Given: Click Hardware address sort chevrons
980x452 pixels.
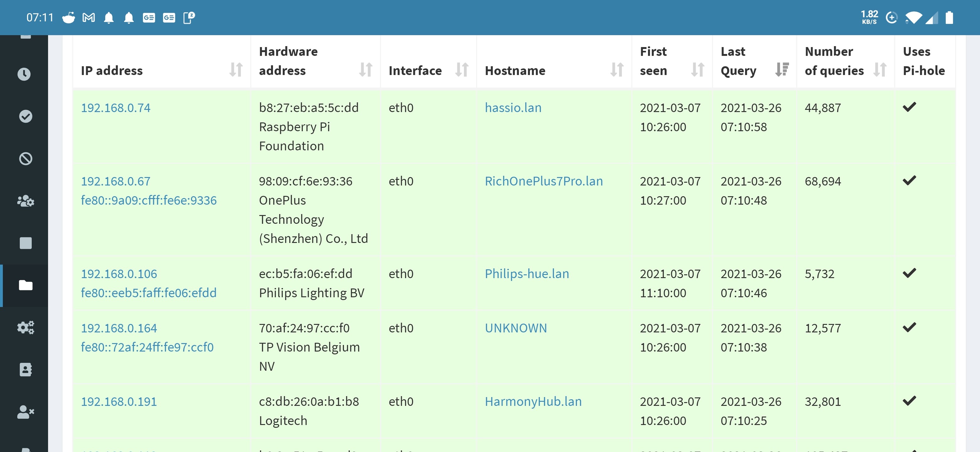Looking at the screenshot, I should click(x=366, y=70).
